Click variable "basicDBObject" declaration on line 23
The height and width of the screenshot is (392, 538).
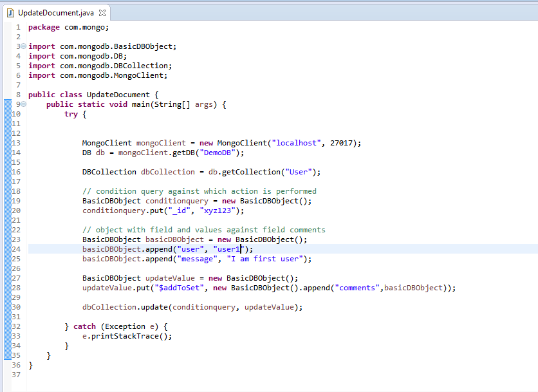174,239
